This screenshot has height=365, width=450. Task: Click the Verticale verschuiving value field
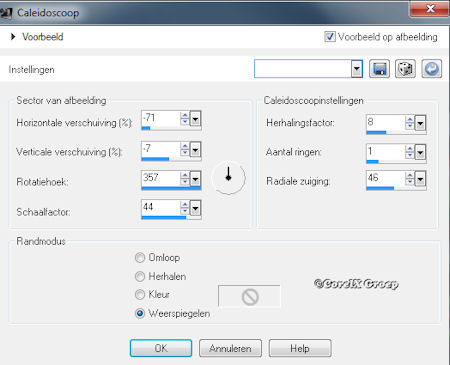(x=160, y=149)
